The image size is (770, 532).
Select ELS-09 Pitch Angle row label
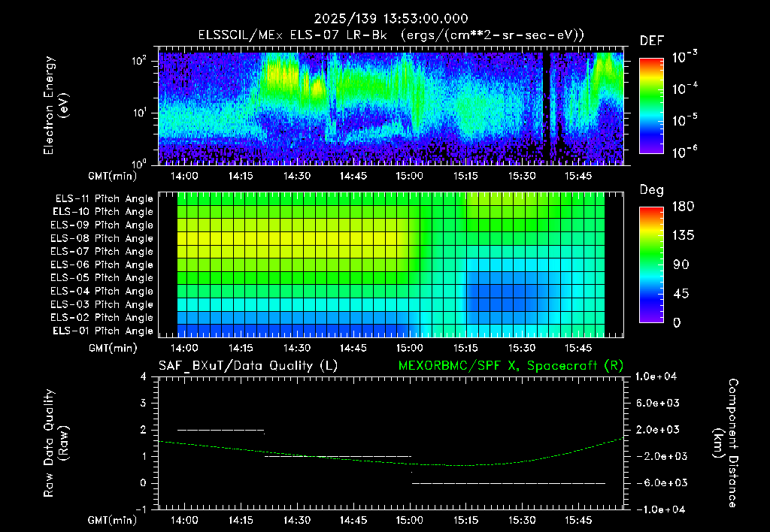tap(102, 225)
